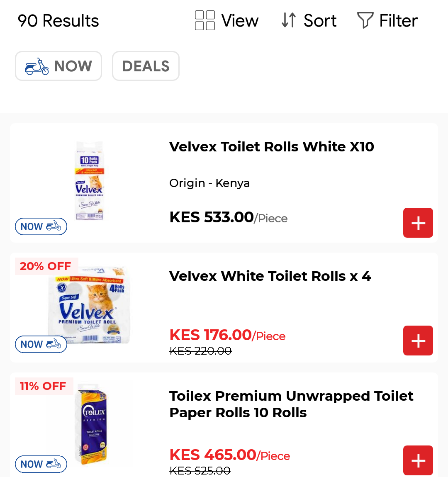This screenshot has height=477, width=448.
Task: Open the Filter panel
Action: point(387,21)
